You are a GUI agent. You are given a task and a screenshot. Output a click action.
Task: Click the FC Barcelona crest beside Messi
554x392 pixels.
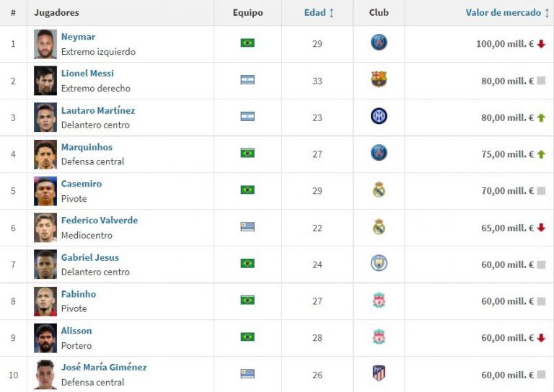click(379, 79)
